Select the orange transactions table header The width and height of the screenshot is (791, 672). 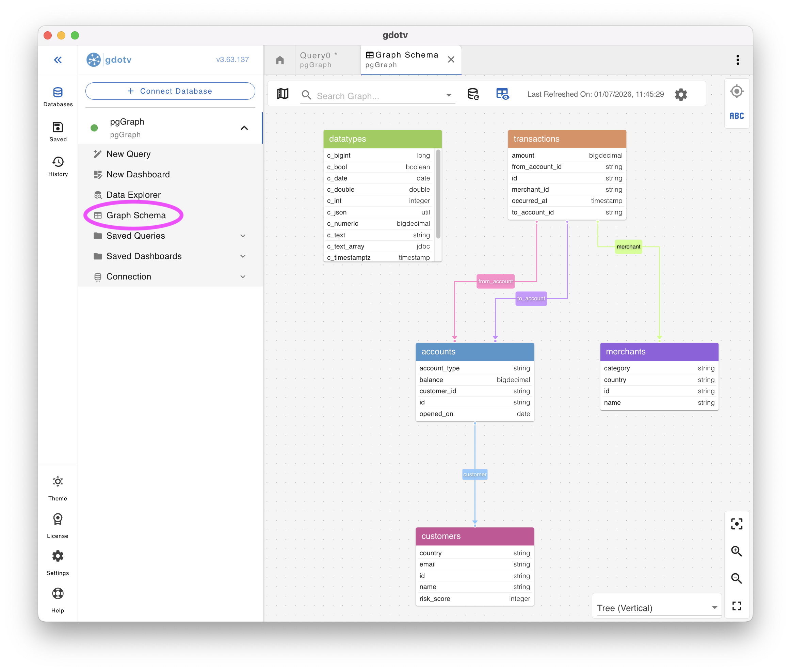pyautogui.click(x=567, y=139)
